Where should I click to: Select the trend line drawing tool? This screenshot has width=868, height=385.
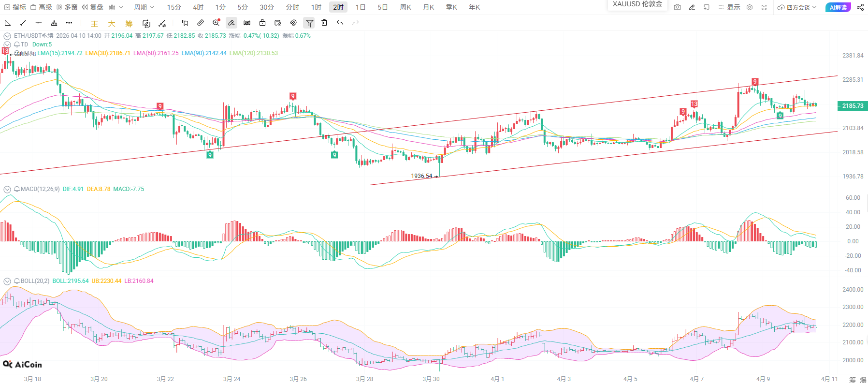[x=23, y=23]
